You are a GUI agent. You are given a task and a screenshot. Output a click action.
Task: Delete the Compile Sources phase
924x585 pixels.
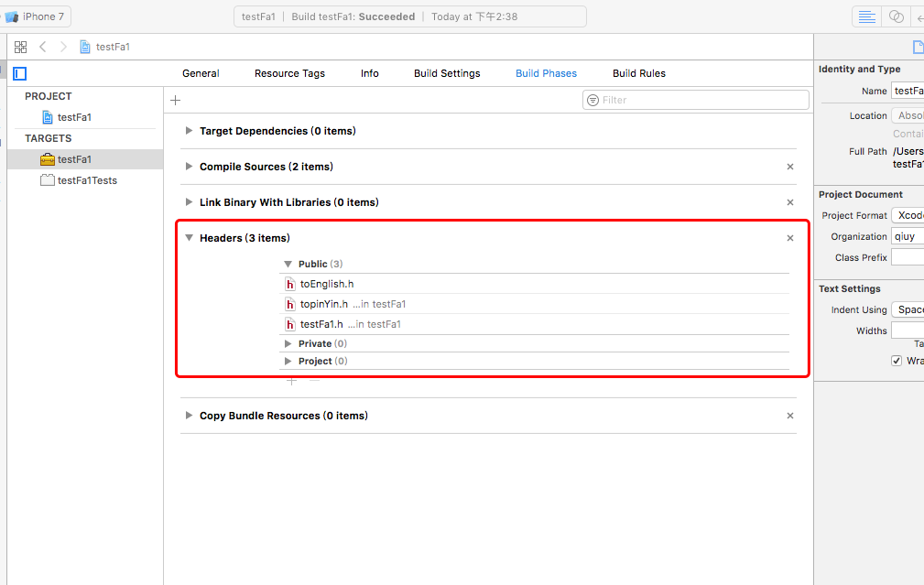point(790,167)
